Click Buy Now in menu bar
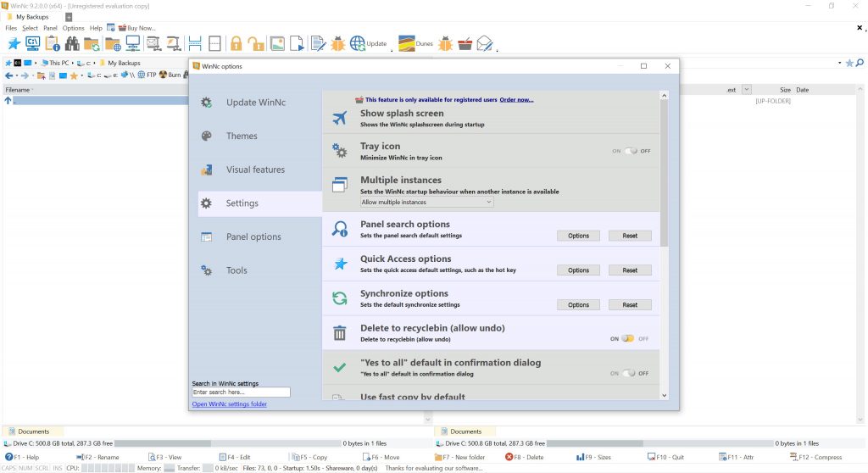Viewport: 868px width, 473px height. pos(136,28)
